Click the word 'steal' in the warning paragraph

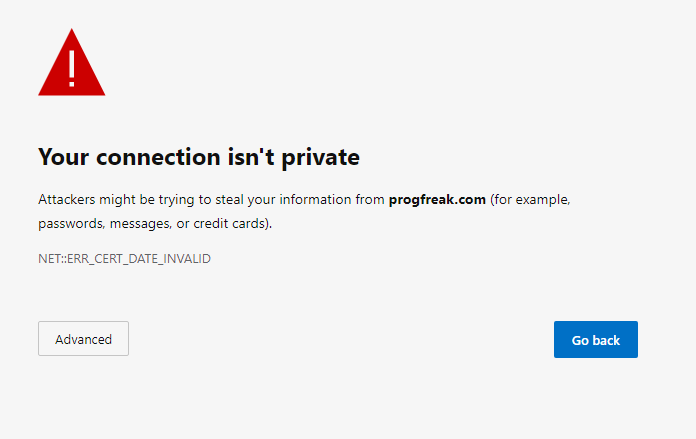[229, 200]
